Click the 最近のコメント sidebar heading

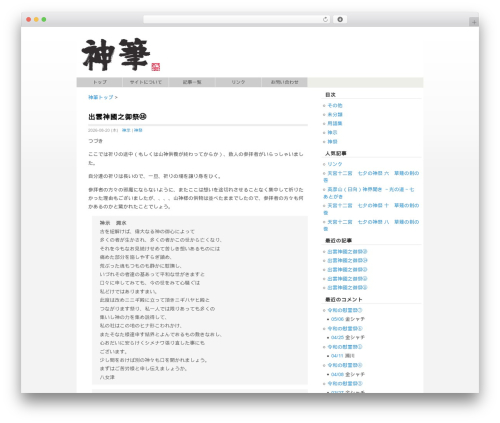point(344,299)
